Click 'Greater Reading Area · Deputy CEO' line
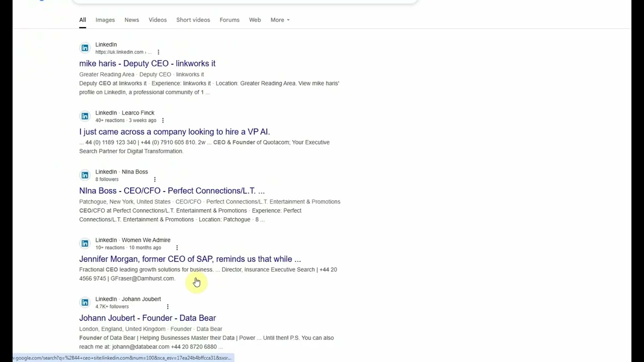The image size is (644, 362). [141, 74]
